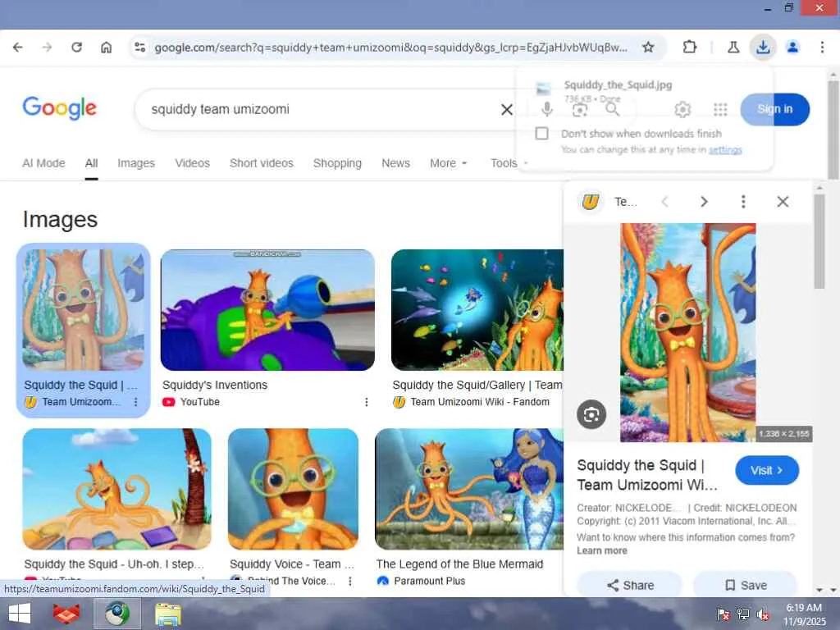Click inside the squiddy team umizoomi search field
840x630 pixels.
click(x=322, y=109)
